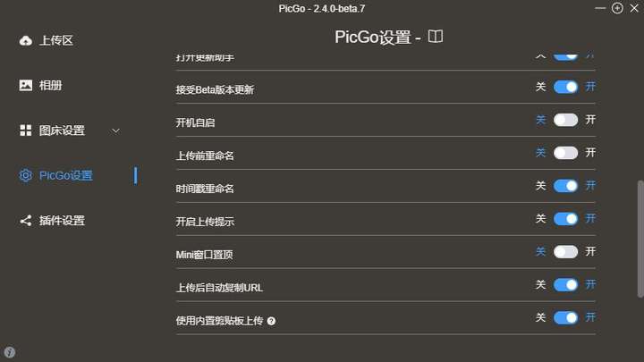Enable the 开机自启 switch
This screenshot has height=362, width=644.
click(565, 120)
